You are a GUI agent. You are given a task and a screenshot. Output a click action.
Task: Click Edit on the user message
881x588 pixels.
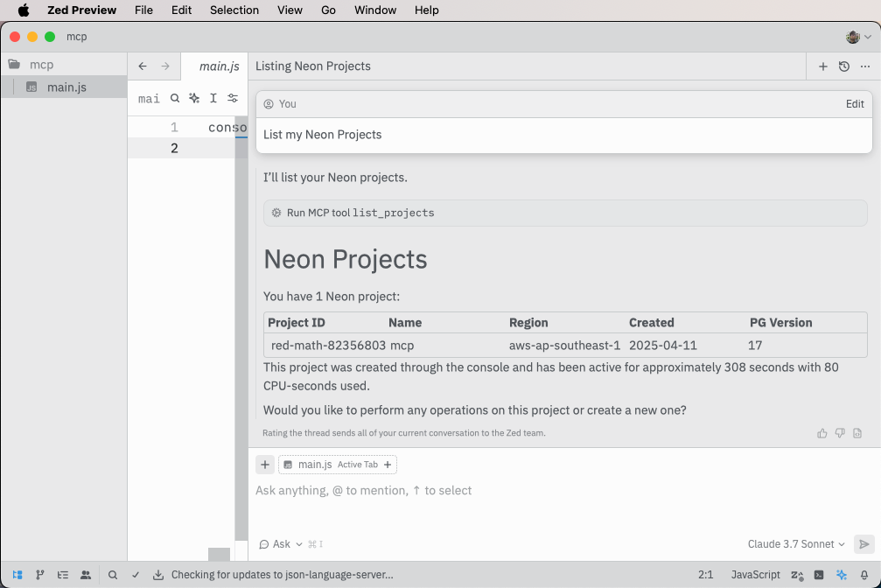tap(855, 103)
